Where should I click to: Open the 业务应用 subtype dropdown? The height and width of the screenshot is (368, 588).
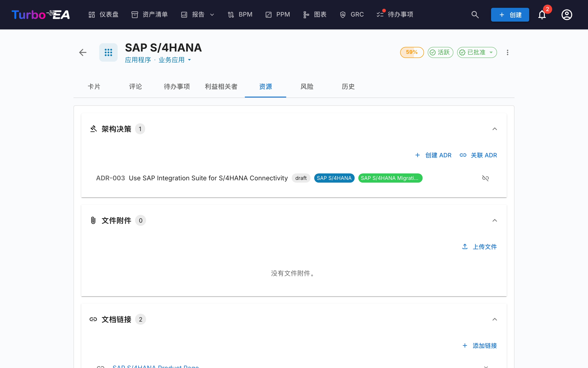tap(175, 60)
